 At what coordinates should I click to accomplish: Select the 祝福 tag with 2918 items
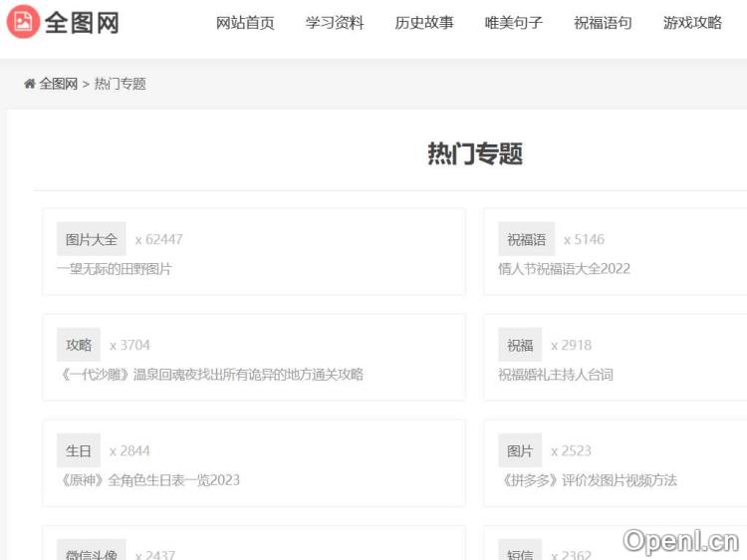tap(520, 345)
